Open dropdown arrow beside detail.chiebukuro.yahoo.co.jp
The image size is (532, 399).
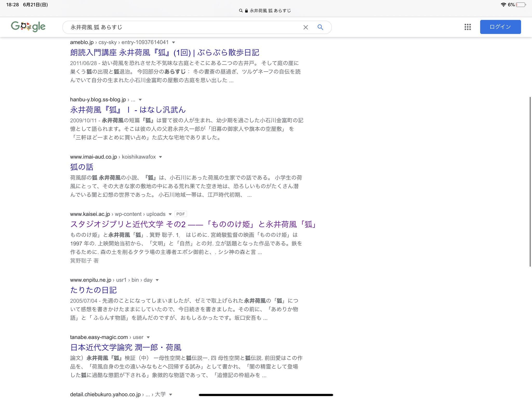click(x=170, y=395)
